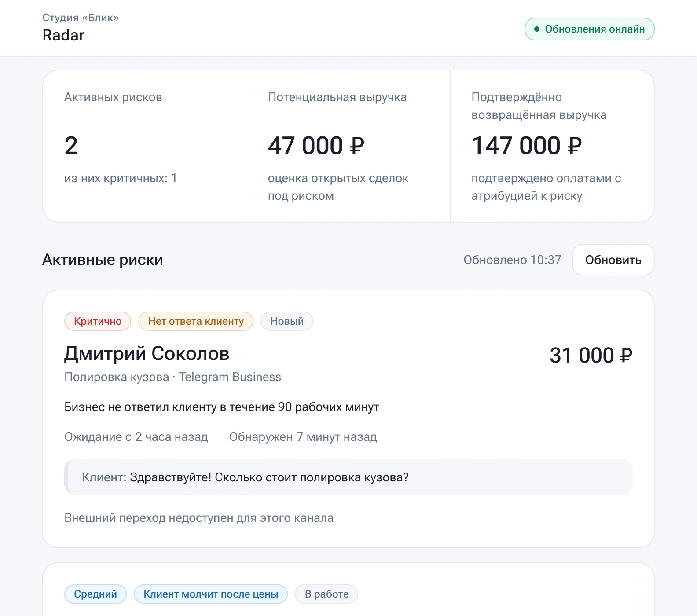The height and width of the screenshot is (616, 697).
Task: Click the Обнаружен 7 минут назад text
Action: point(303,437)
